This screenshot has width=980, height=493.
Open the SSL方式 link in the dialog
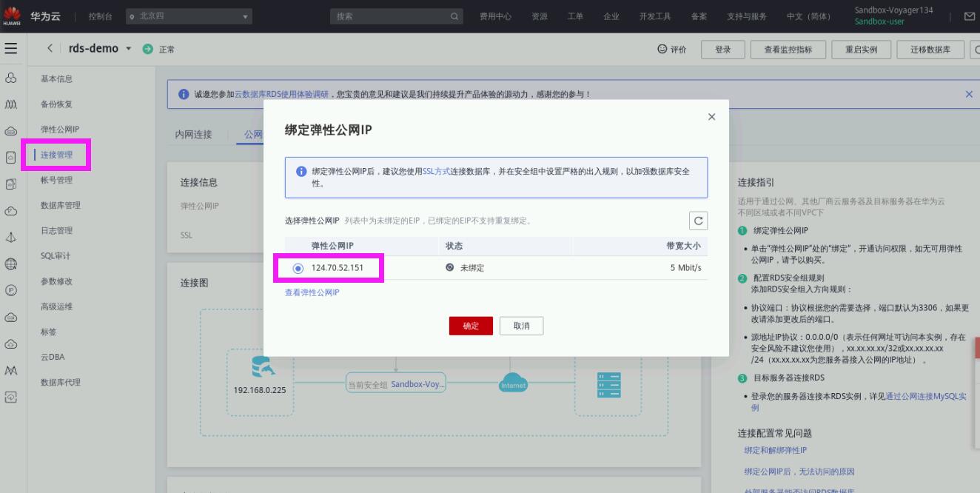(x=436, y=171)
